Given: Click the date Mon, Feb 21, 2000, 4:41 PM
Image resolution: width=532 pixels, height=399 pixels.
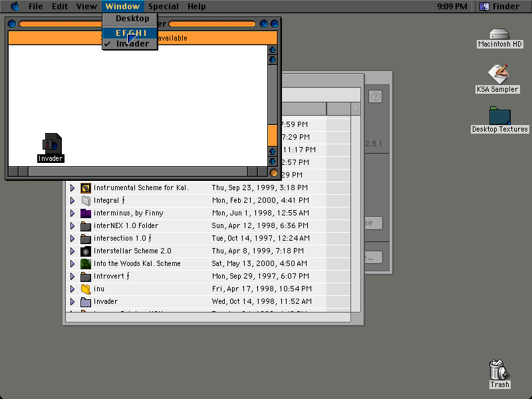Looking at the screenshot, I should point(261,200).
